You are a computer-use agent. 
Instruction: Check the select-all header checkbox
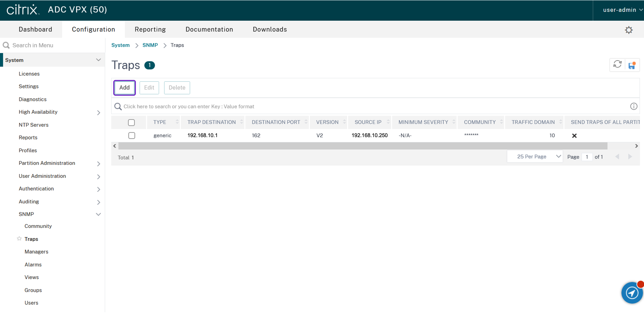[131, 122]
